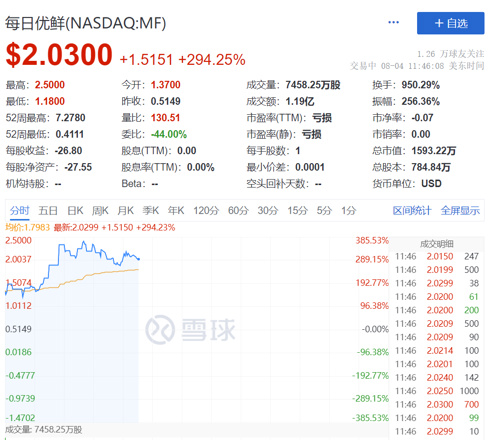Open the 日K chart tab
This screenshot has width=500, height=440.
pos(75,211)
